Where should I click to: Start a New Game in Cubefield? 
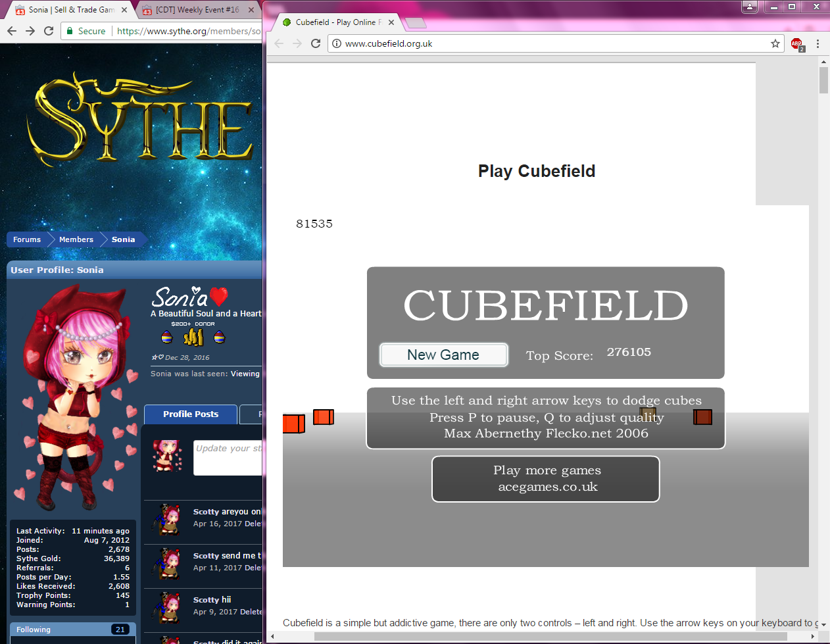(x=443, y=355)
